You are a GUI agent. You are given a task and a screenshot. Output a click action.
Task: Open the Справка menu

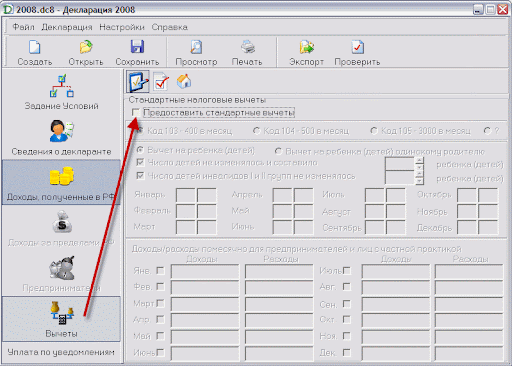pyautogui.click(x=169, y=27)
